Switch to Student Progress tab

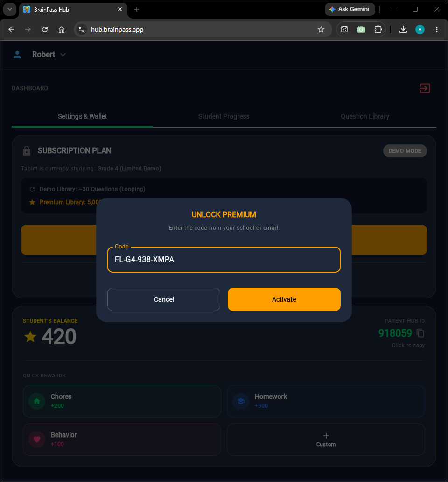coord(224,116)
